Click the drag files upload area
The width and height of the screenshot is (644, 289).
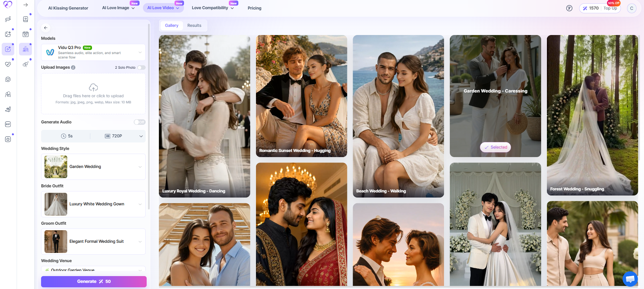click(x=93, y=93)
